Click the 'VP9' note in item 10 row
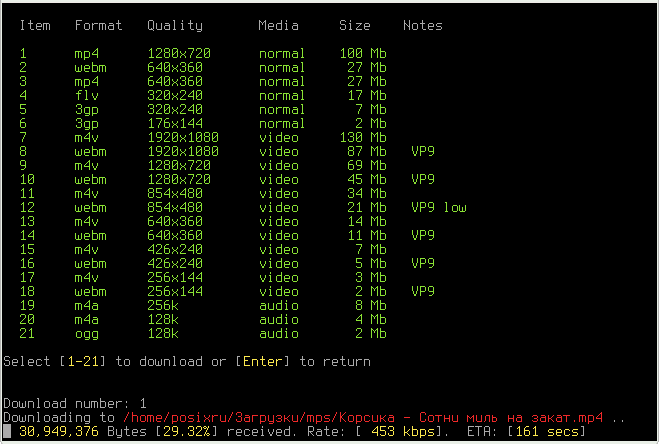The height and width of the screenshot is (444, 659). click(x=423, y=180)
